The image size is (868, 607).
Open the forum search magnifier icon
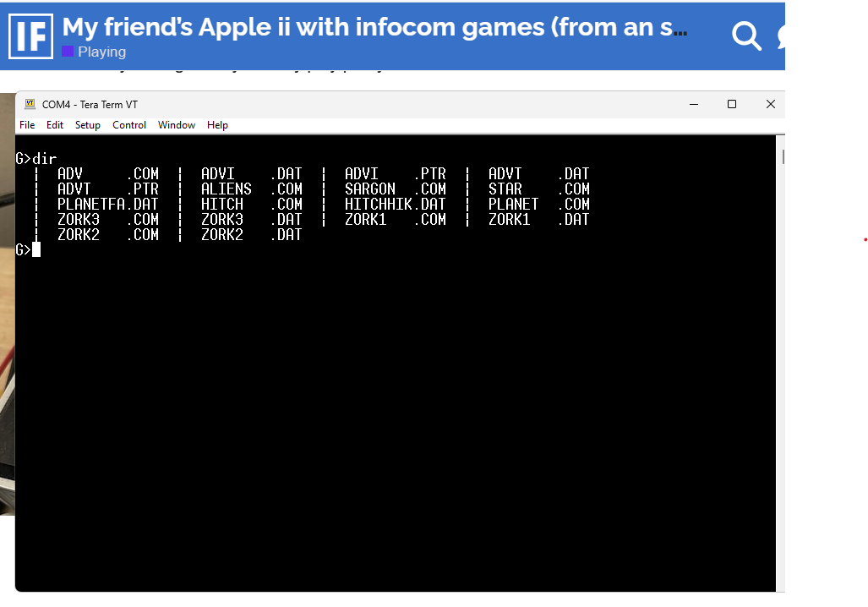click(x=745, y=36)
